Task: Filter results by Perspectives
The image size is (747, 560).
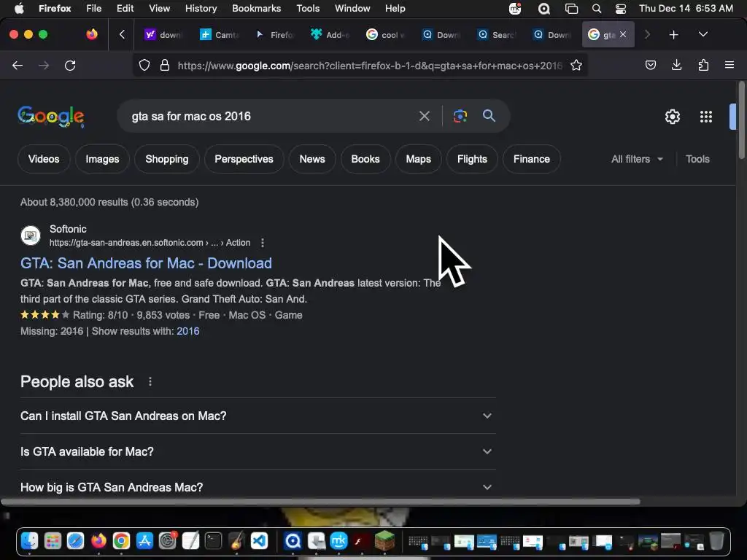Action: (244, 159)
